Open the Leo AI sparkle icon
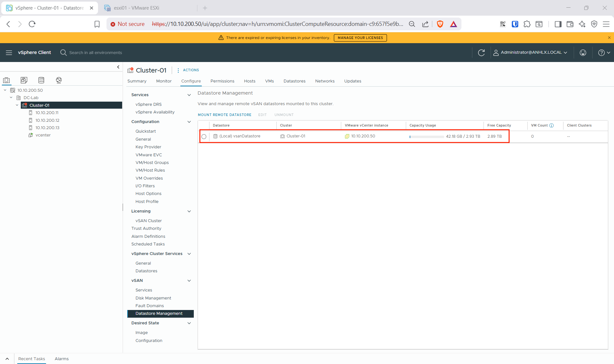 coord(582,24)
